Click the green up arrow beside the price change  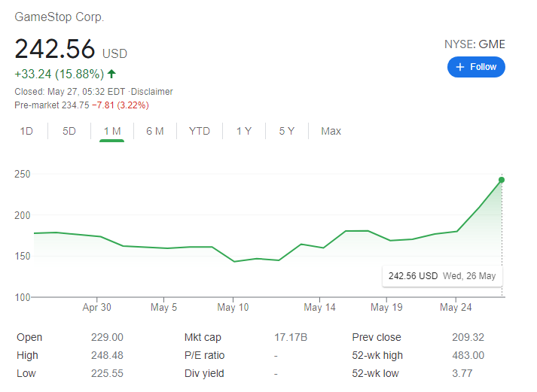tap(111, 74)
